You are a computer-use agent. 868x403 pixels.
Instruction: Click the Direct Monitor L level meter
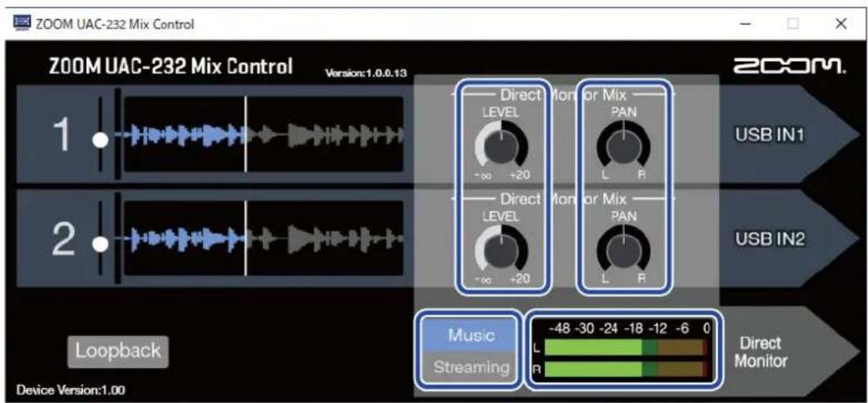coord(626,348)
